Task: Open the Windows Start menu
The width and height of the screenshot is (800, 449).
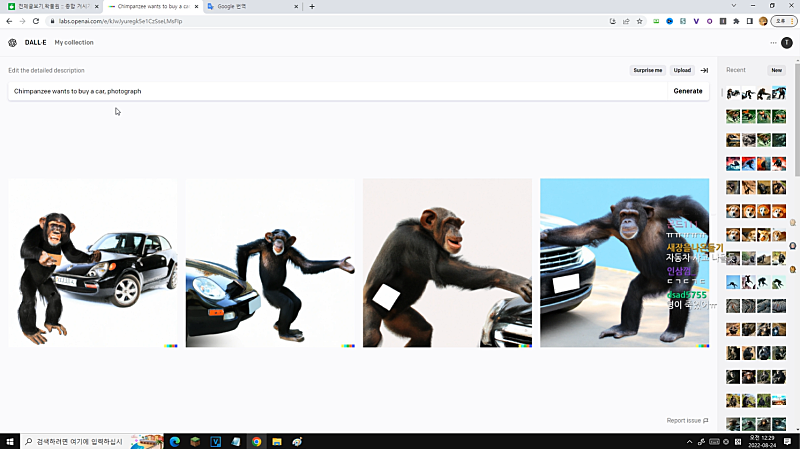Action: pyautogui.click(x=10, y=441)
